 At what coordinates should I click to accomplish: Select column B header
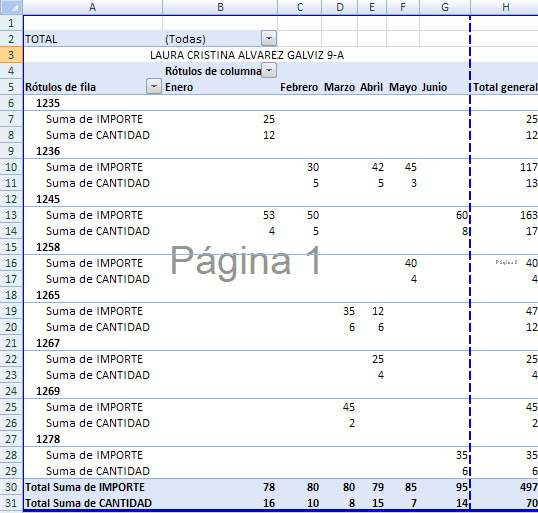pos(220,7)
